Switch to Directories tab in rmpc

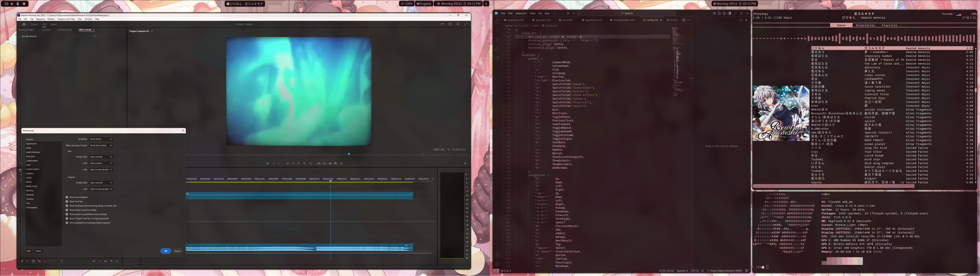coord(865,25)
